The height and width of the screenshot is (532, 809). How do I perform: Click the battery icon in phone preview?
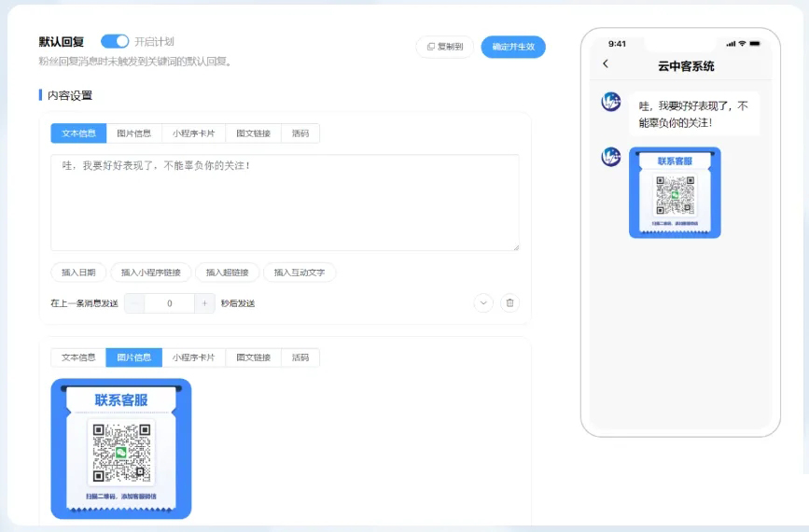[x=755, y=43]
